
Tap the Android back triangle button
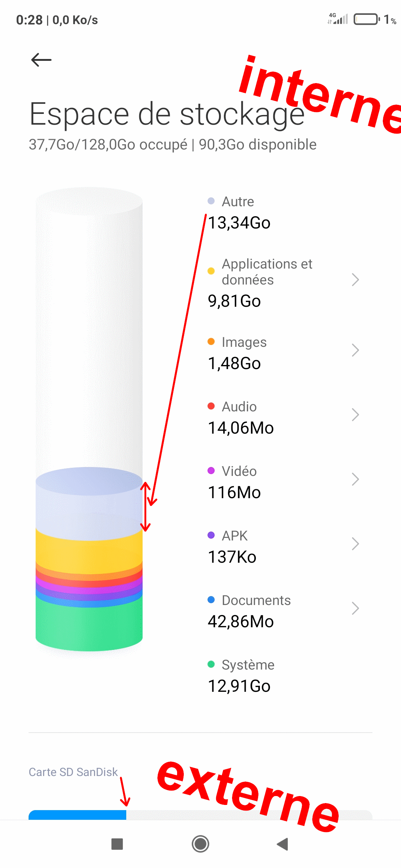tap(283, 844)
